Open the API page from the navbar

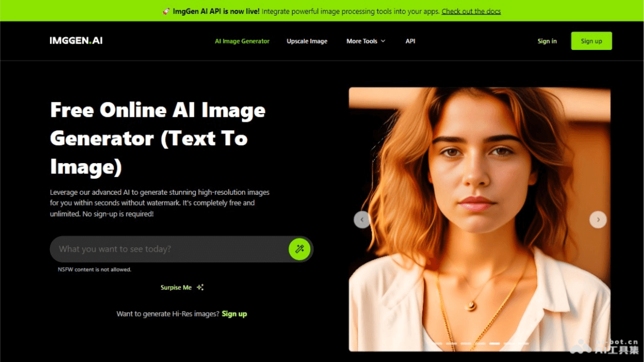410,40
